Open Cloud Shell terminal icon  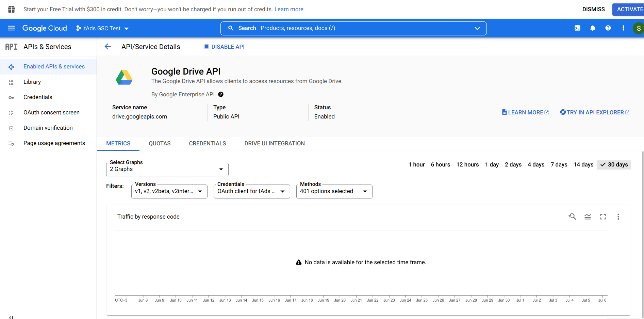(577, 28)
